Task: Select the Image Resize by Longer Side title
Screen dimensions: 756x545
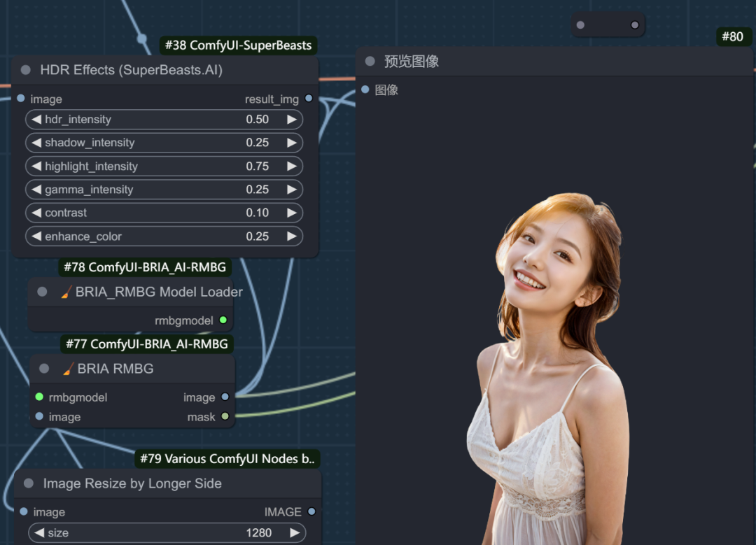Action: [x=132, y=483]
